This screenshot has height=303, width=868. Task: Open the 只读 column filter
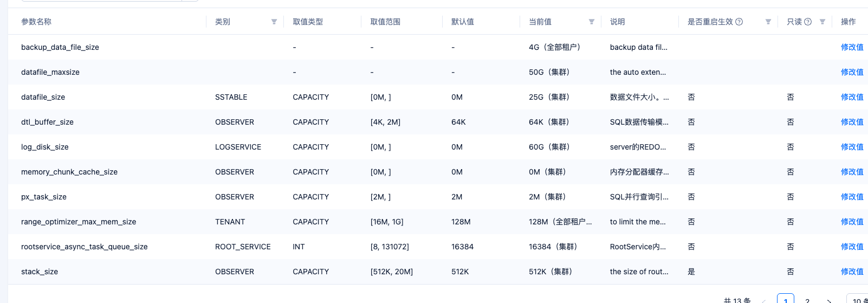click(822, 22)
